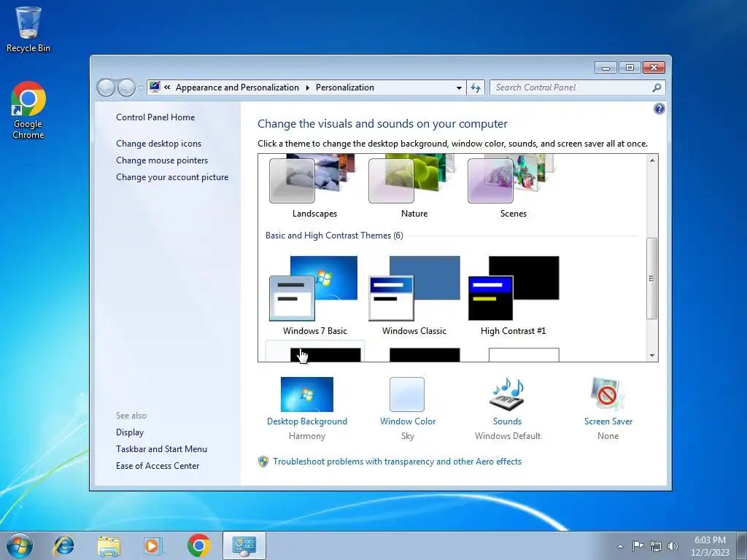Click Appearance and Personalization breadcrumb

click(237, 87)
